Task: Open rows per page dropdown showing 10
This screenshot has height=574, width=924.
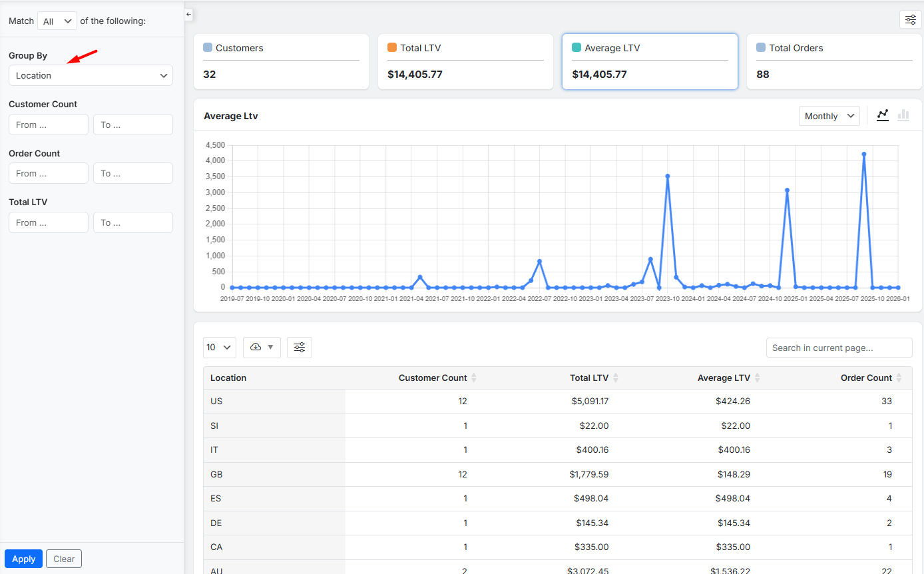Action: 219,347
